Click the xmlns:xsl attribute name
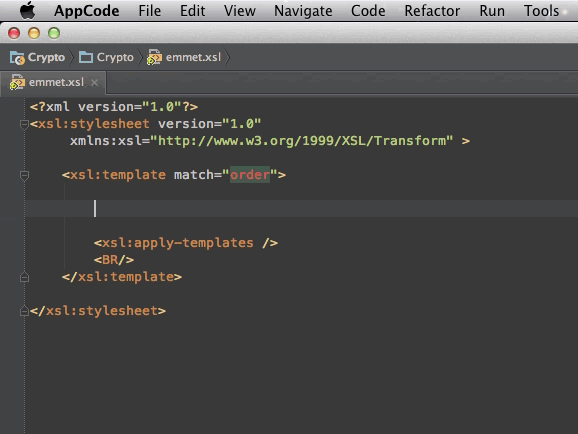 (106, 141)
